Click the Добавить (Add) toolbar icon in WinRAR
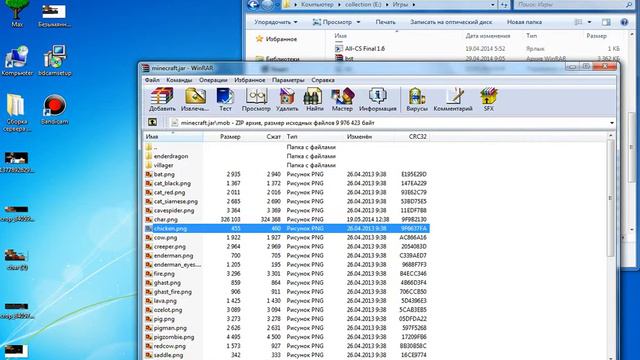Viewport: 640px width, 360px height. [162, 100]
